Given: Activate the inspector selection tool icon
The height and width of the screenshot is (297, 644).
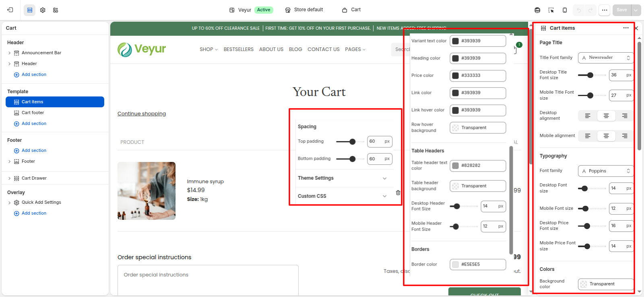Looking at the screenshot, I should (551, 10).
